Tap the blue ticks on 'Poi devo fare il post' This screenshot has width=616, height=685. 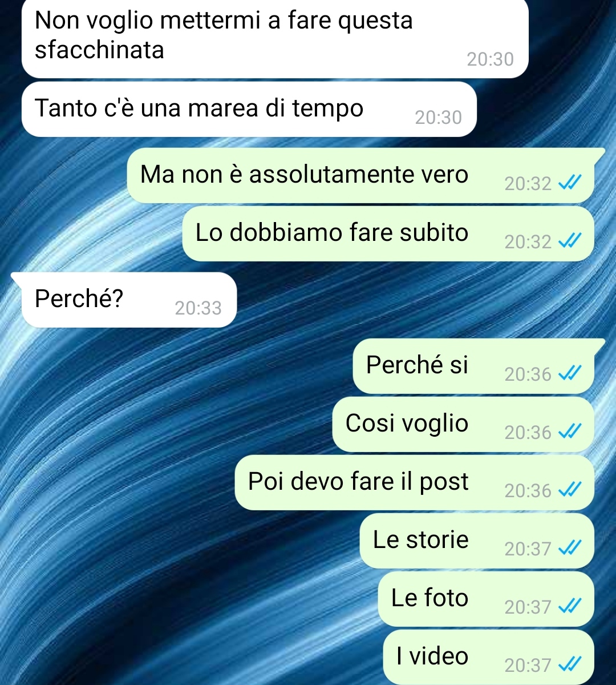point(569,489)
